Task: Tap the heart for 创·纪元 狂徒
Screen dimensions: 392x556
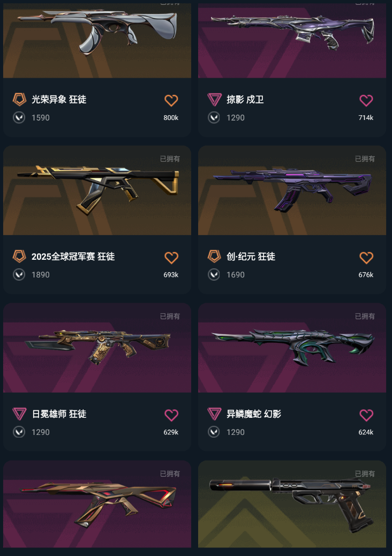Action: click(x=366, y=258)
